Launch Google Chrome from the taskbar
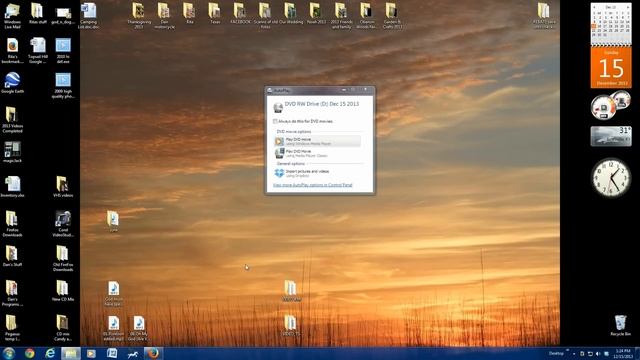The image size is (640, 360). pos(29,353)
